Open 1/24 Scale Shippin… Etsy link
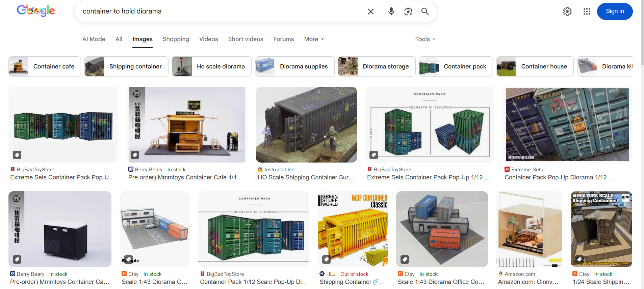 point(601,282)
